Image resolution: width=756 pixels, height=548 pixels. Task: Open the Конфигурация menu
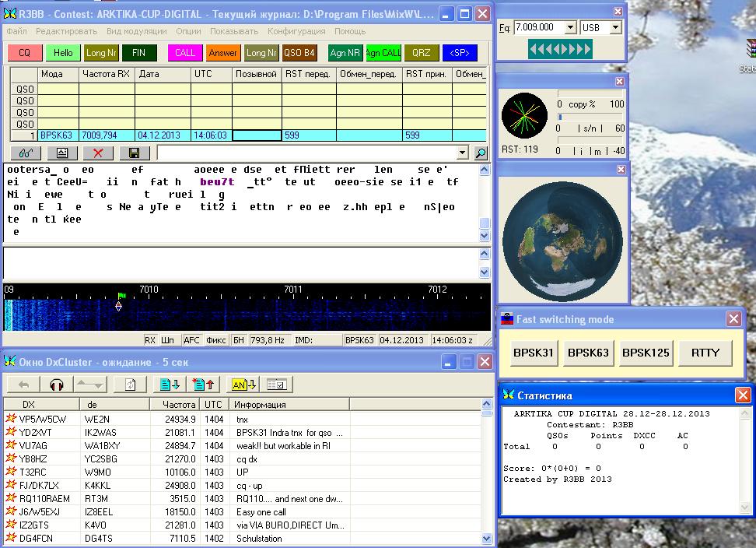(296, 31)
